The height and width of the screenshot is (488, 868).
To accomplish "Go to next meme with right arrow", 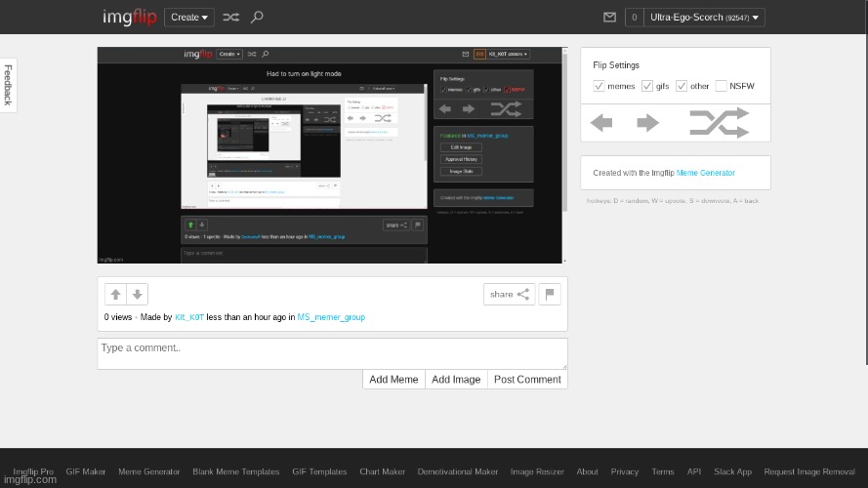I will point(647,122).
